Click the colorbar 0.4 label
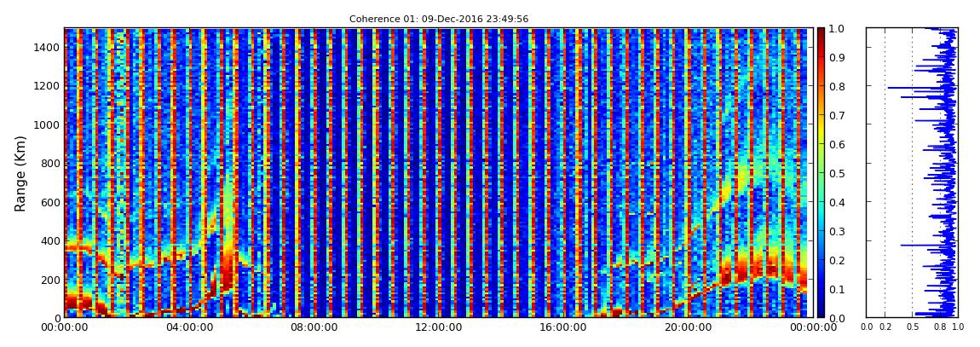Viewport: 980px width, 347px height. 837,202
